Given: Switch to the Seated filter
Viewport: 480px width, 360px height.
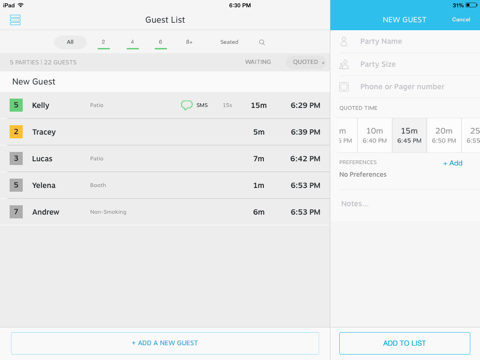Looking at the screenshot, I should coord(229,42).
